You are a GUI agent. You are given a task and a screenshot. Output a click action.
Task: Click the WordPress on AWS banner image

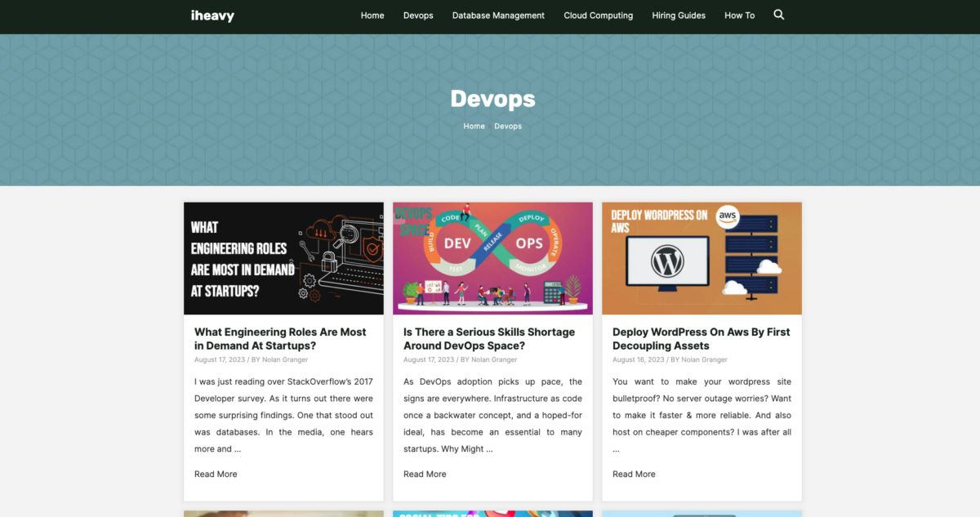[x=702, y=258]
